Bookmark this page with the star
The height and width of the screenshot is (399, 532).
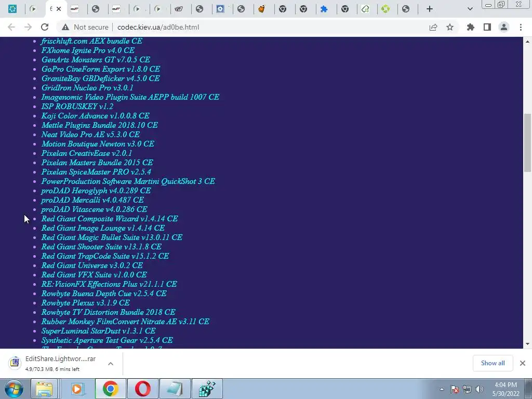[450, 27]
